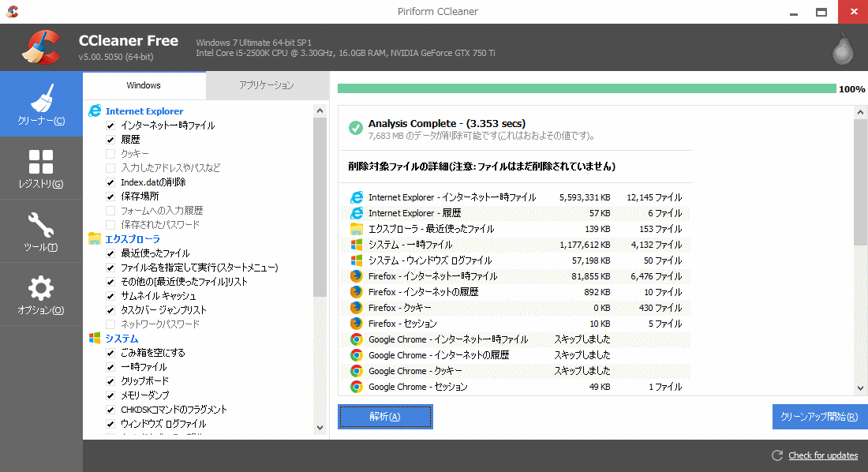Click the 5,593,331 KB size value
868x472 pixels.
click(x=585, y=197)
